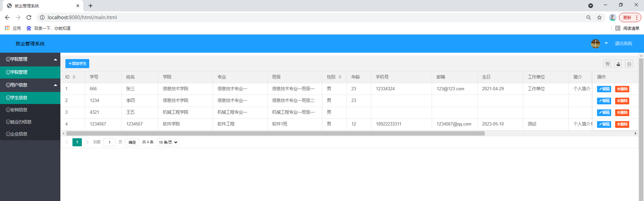Click the page jump number field

coord(110,142)
